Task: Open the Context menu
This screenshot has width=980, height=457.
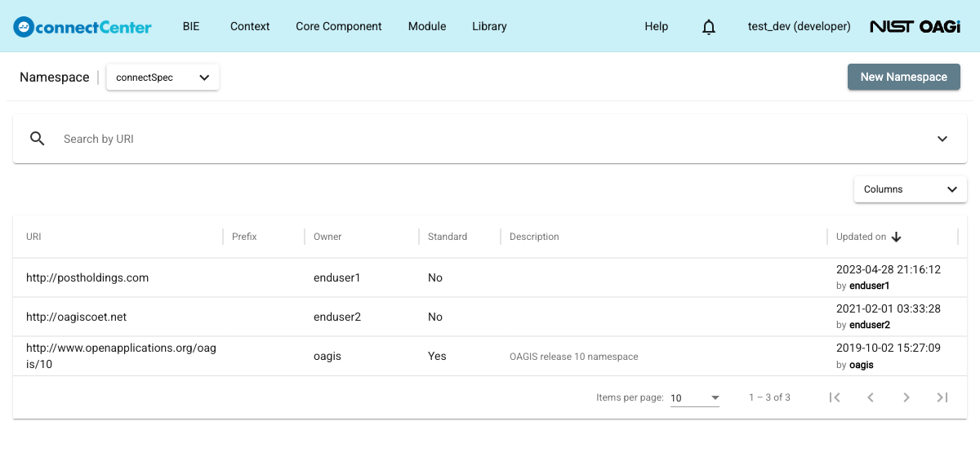Action: [x=250, y=26]
